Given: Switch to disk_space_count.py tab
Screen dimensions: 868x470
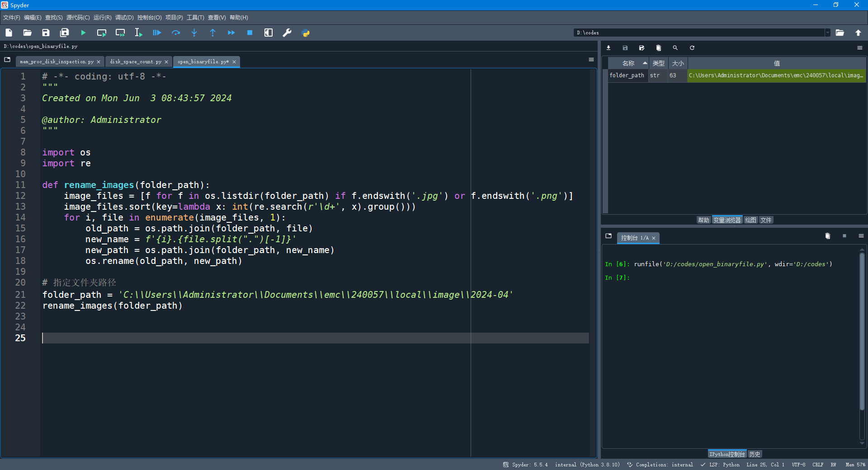Looking at the screenshot, I should coord(136,62).
